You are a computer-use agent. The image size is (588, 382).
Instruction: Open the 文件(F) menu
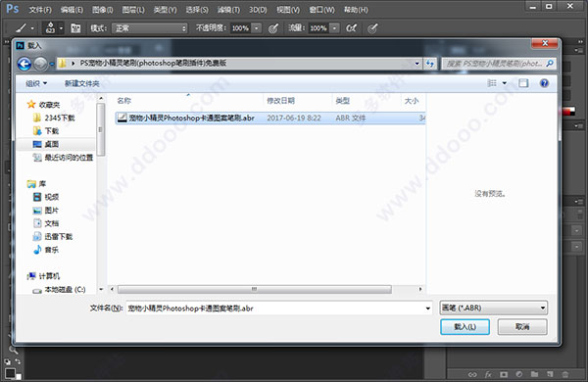pos(40,10)
